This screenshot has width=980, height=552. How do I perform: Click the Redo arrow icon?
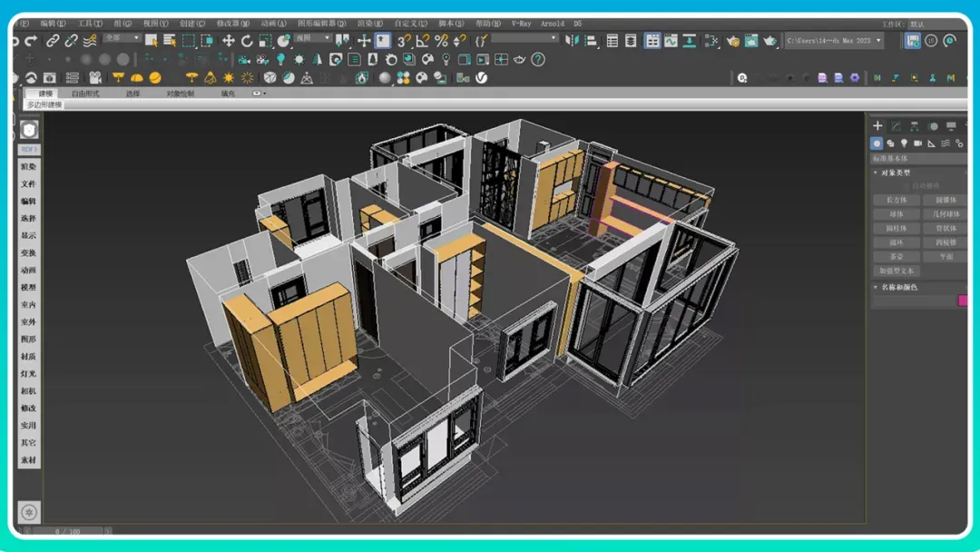[x=32, y=41]
